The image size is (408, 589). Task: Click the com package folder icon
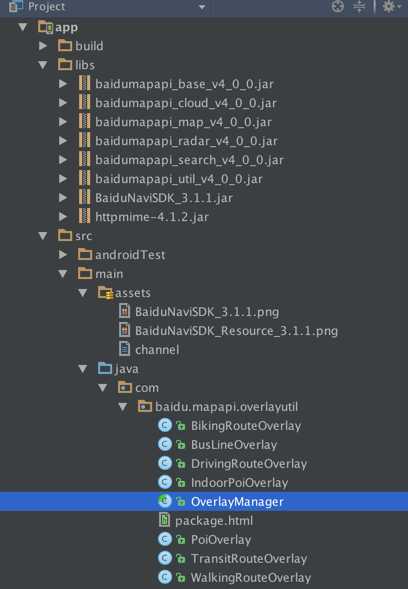pos(125,387)
